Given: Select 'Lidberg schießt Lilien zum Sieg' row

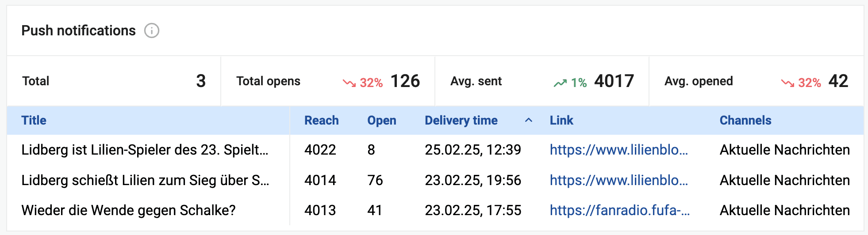Looking at the screenshot, I should [435, 180].
